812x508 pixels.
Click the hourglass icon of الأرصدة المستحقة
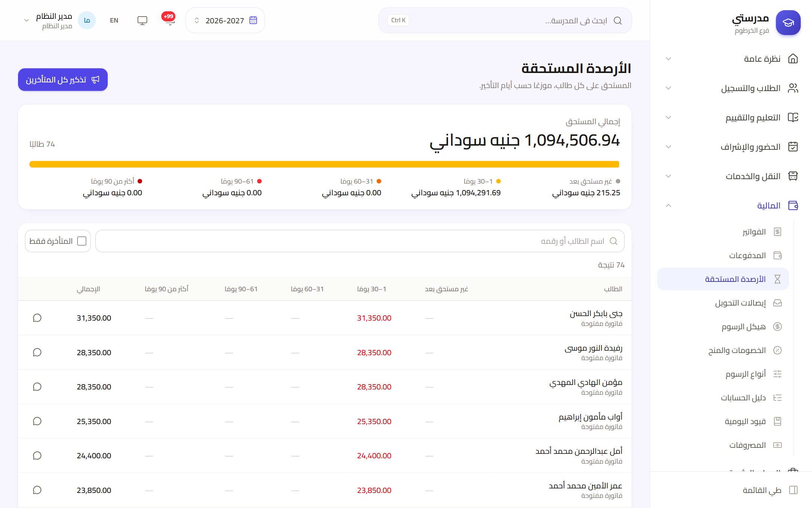777,279
